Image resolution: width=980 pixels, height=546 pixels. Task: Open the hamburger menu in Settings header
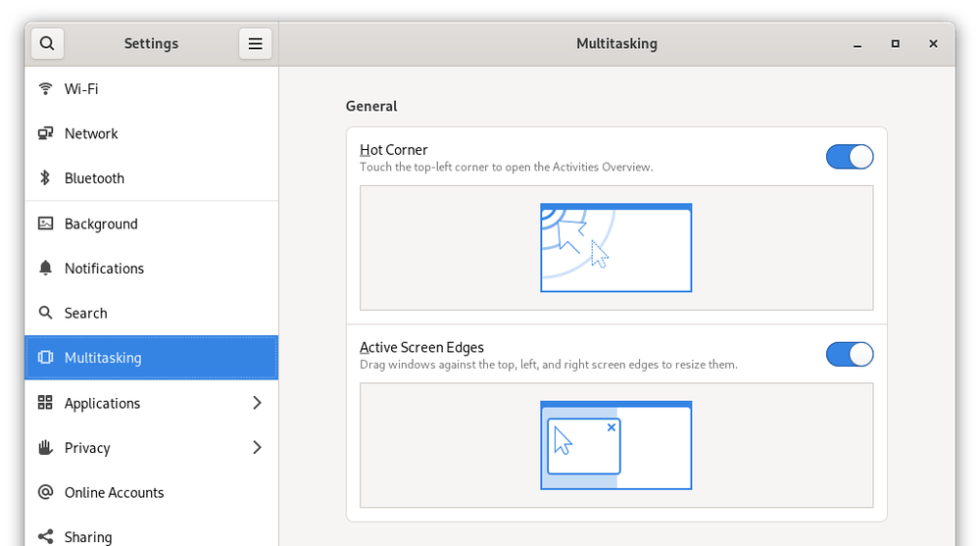tap(255, 44)
